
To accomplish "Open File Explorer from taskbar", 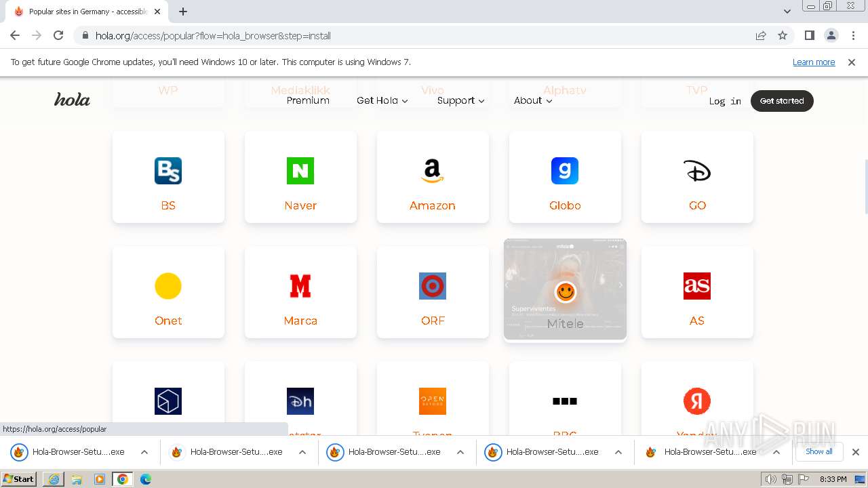I will (77, 479).
